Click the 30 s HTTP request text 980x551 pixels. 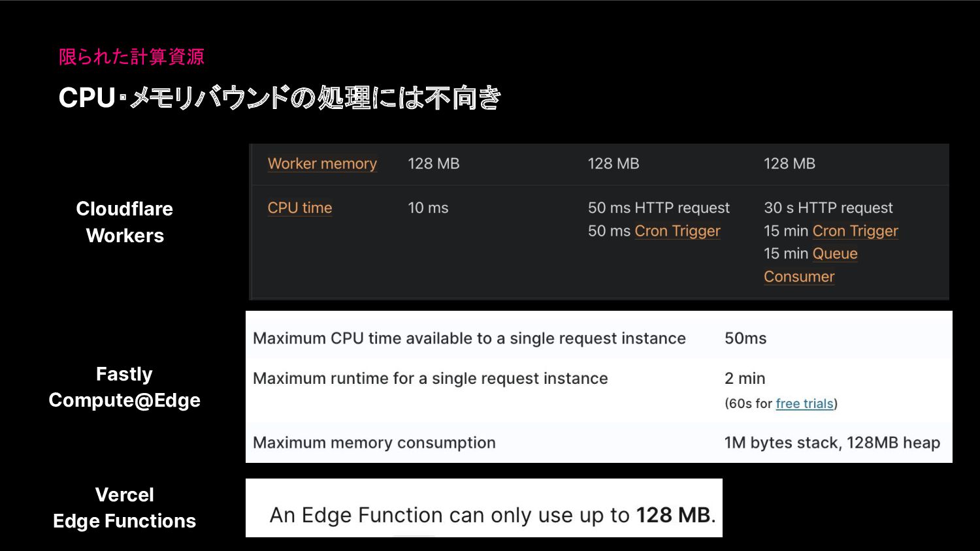828,208
